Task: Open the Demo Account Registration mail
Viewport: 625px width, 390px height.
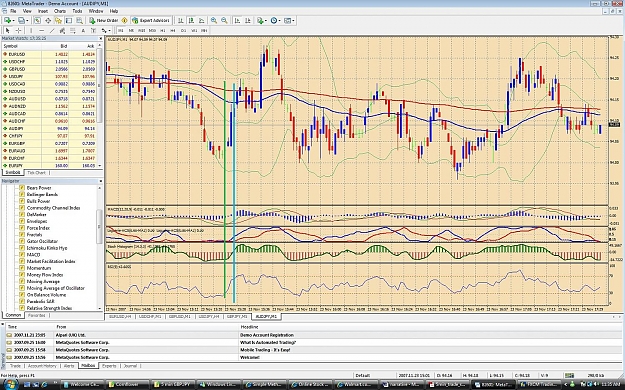Action: pyautogui.click(x=267, y=335)
